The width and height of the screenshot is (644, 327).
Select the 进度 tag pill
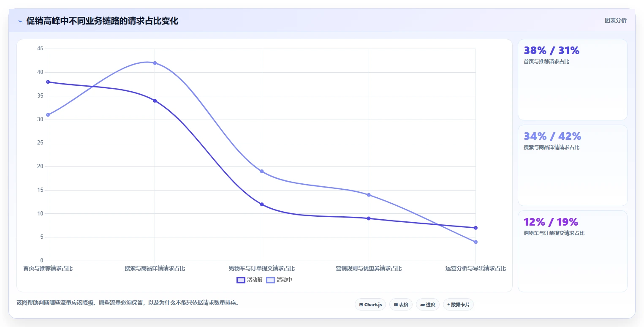[x=428, y=305]
